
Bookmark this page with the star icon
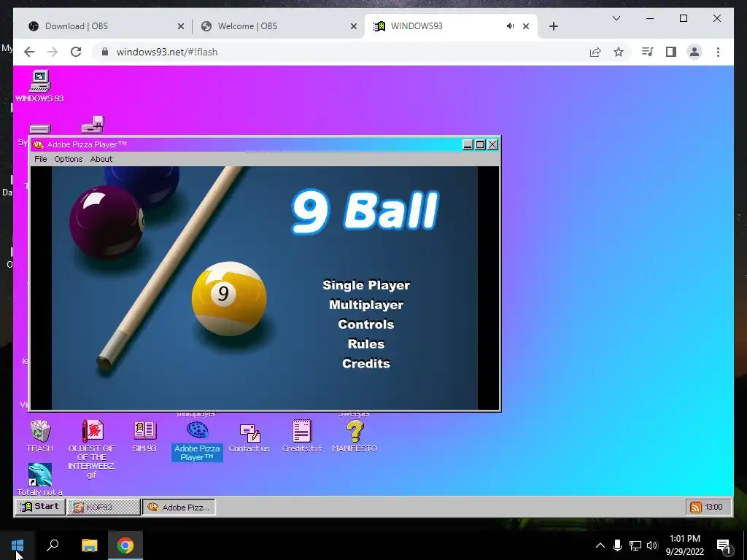point(619,52)
